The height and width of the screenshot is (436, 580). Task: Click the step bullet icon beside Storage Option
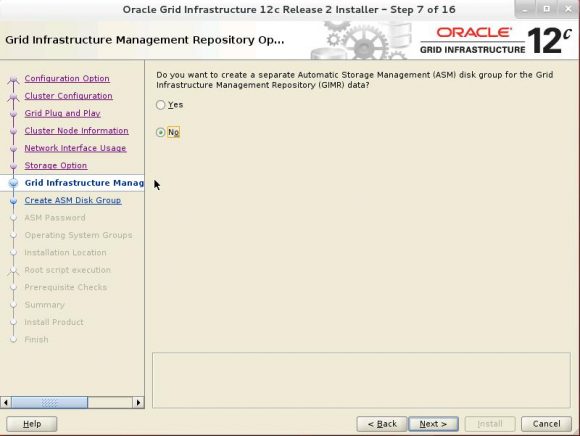(14, 166)
